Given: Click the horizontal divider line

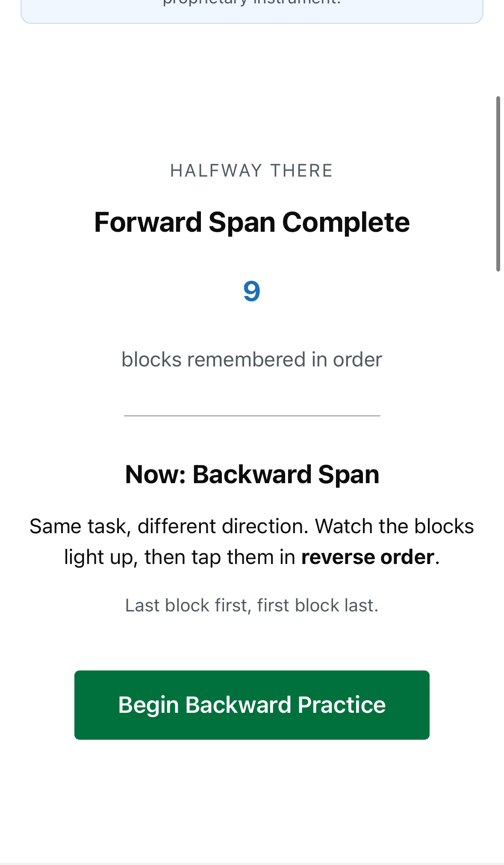Looking at the screenshot, I should pos(252,416).
